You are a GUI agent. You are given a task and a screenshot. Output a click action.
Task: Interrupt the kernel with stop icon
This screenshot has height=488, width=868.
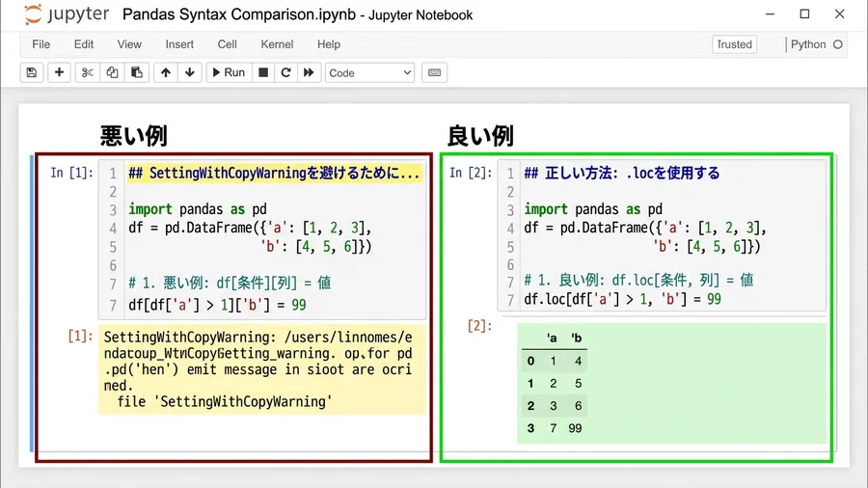click(263, 72)
